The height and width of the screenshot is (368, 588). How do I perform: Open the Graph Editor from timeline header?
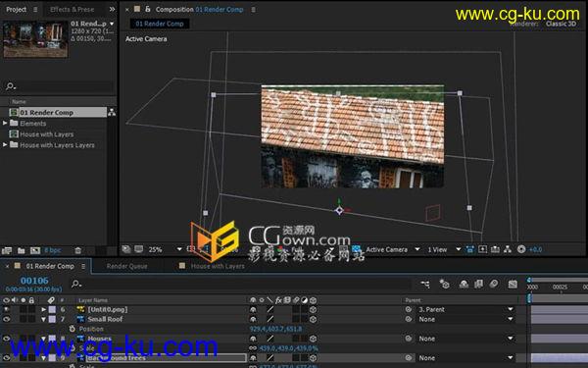click(x=513, y=285)
